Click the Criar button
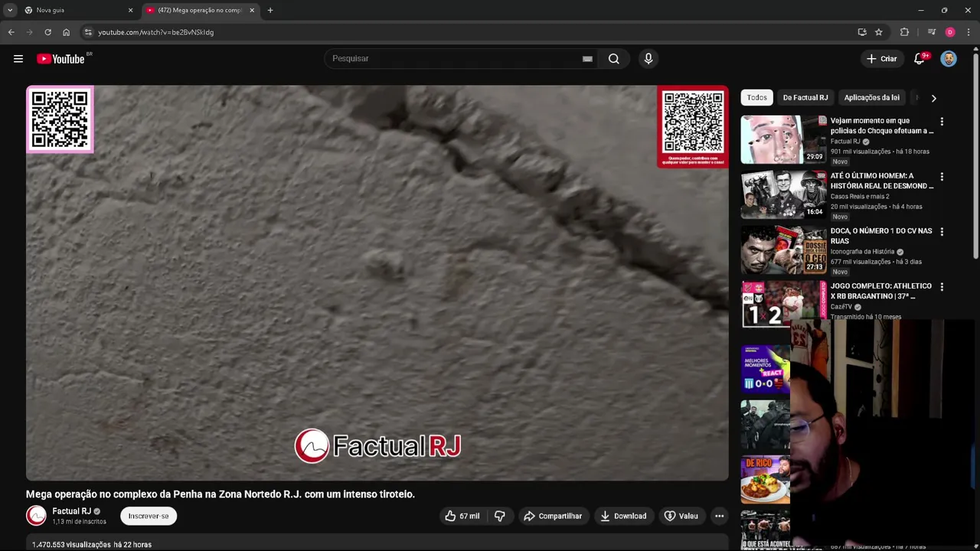The image size is (980, 551). point(881,59)
